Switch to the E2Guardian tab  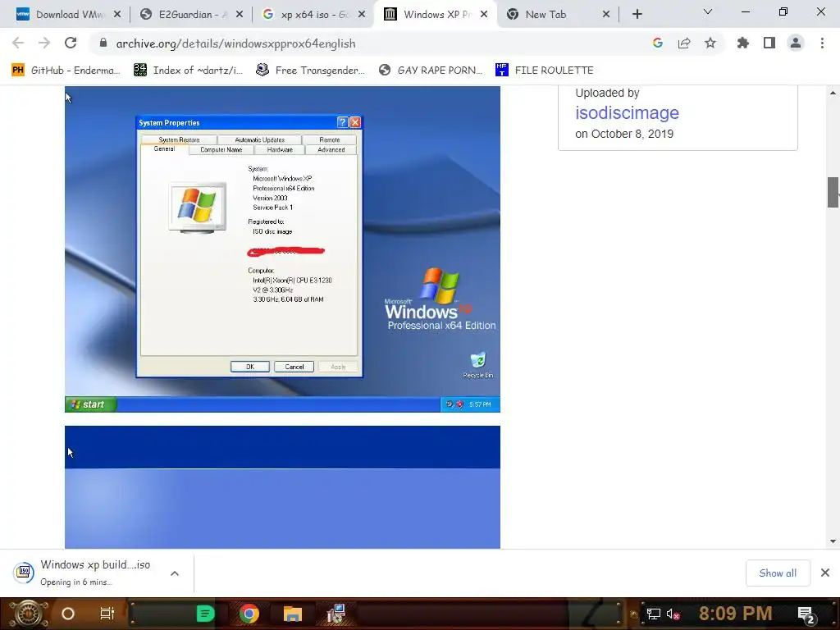click(x=190, y=15)
